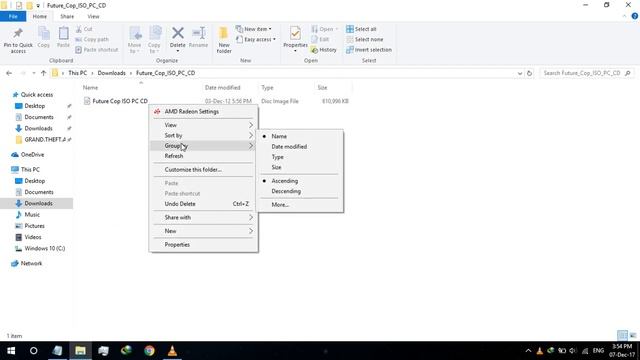Screen dimensions: 640x360
Task: Select Ascending sort order
Action: click(300, 181)
